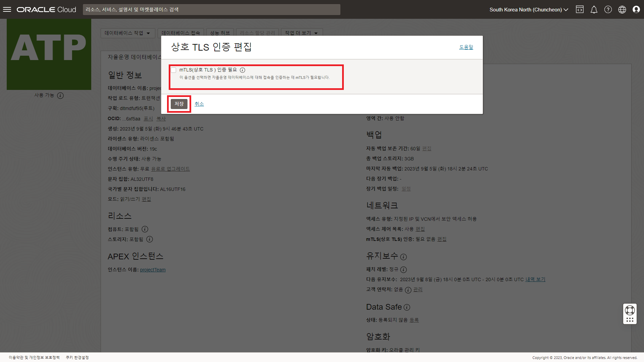Click the 데이터베이스 접속 button
Image resolution: width=644 pixels, height=362 pixels.
(x=181, y=33)
